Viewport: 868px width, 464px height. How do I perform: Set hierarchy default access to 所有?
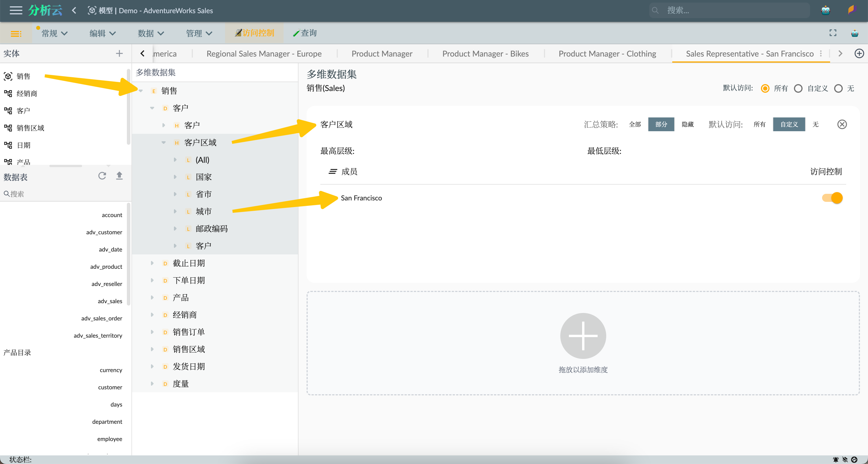[759, 124]
